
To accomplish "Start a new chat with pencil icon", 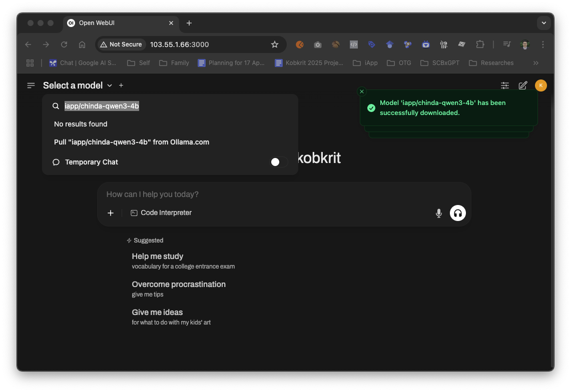I will [x=523, y=85].
